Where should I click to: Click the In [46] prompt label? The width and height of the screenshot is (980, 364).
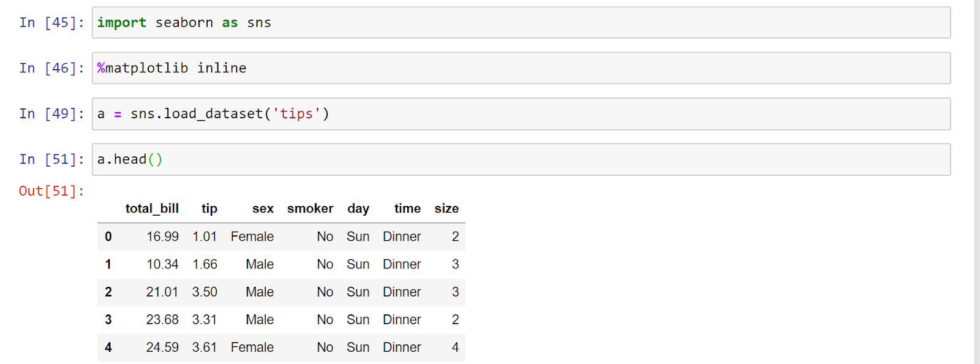click(x=52, y=68)
